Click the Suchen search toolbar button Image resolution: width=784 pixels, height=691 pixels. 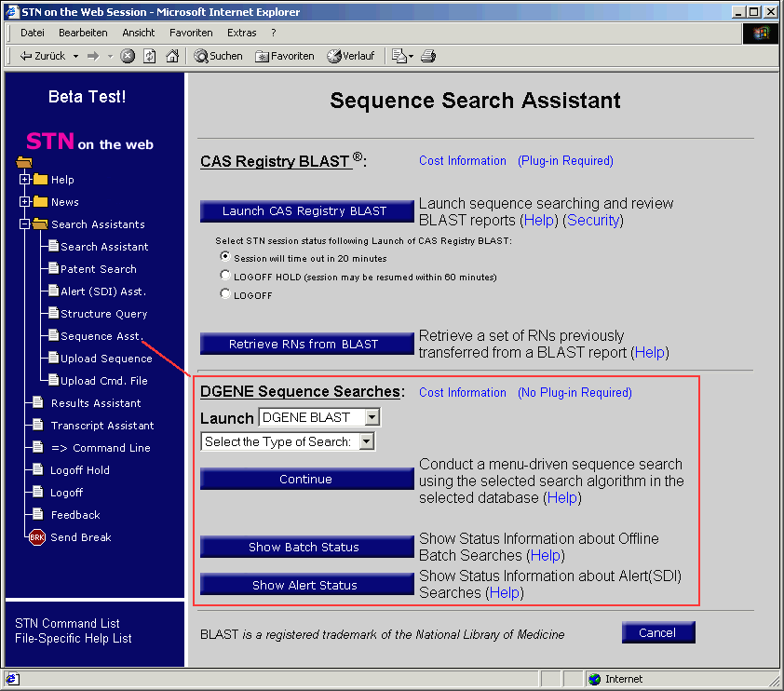click(x=218, y=56)
